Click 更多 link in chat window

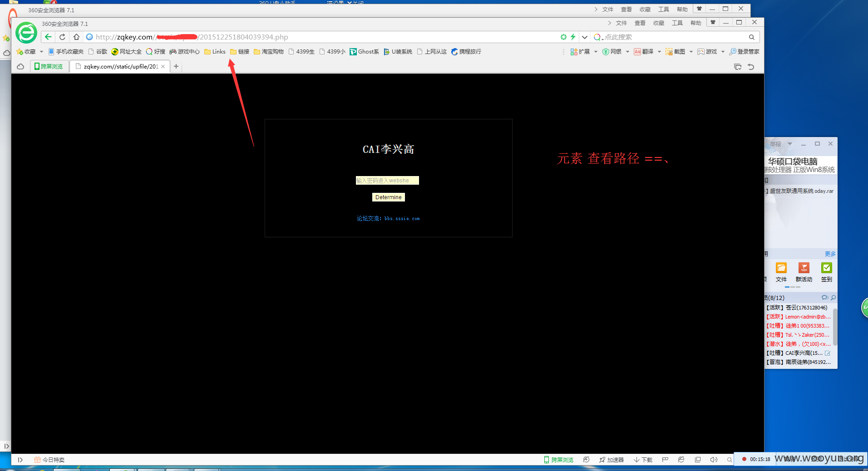click(830, 254)
